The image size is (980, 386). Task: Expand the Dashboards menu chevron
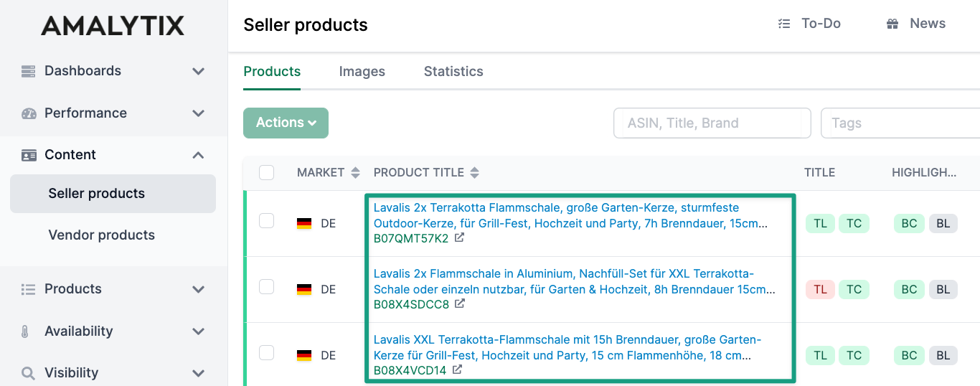coord(199,72)
